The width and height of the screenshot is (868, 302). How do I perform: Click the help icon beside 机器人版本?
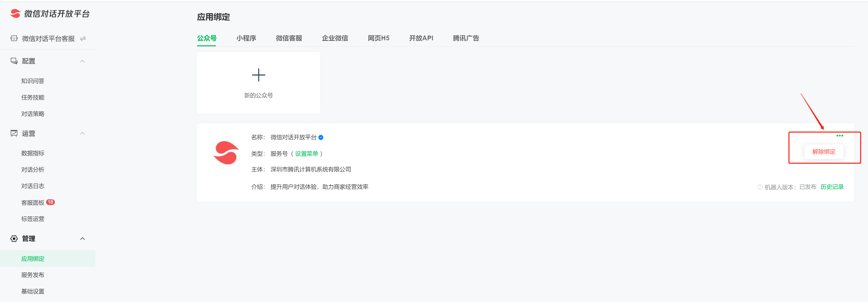click(760, 187)
